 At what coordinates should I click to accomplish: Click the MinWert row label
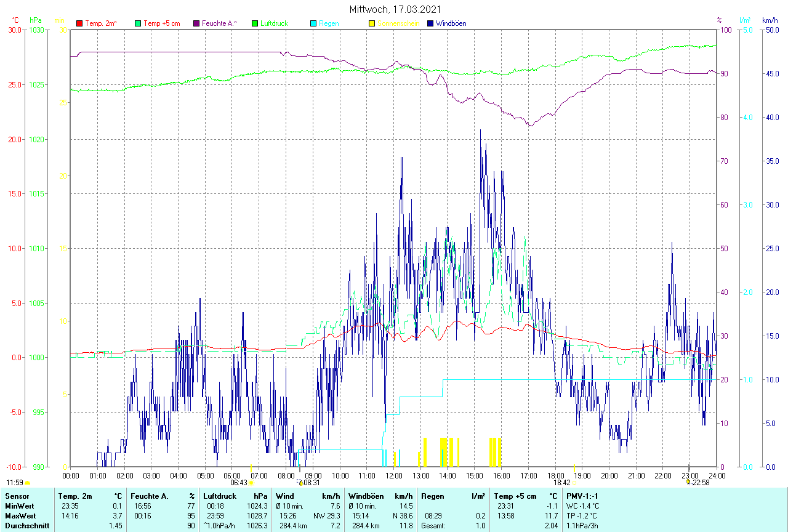click(20, 506)
